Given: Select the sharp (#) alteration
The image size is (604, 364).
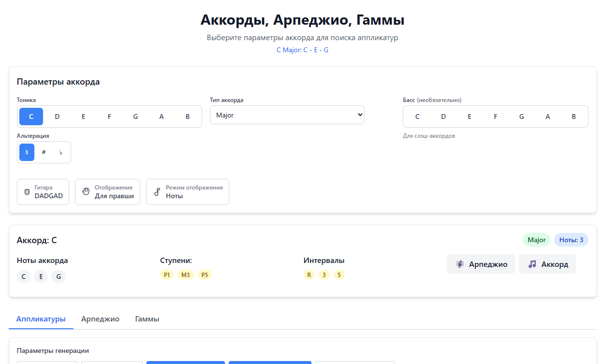Looking at the screenshot, I should point(44,152).
